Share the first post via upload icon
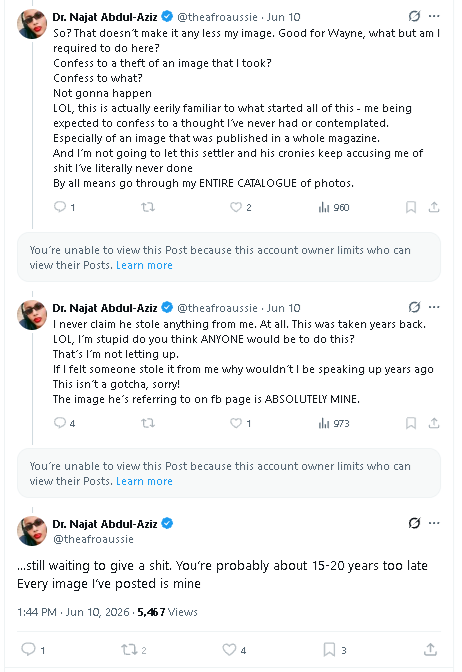The height and width of the screenshot is (672, 462). click(x=434, y=207)
